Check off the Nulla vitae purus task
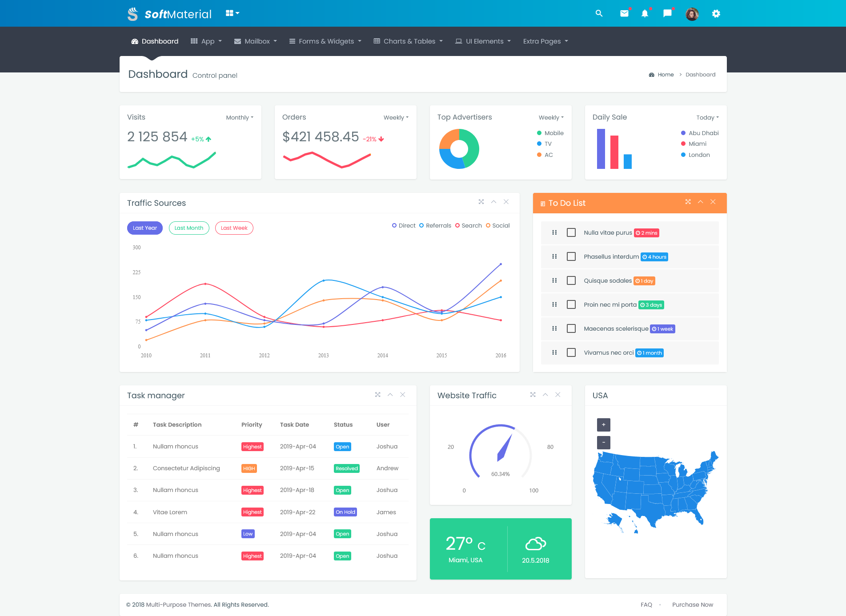Viewport: 846px width, 616px height. [571, 232]
